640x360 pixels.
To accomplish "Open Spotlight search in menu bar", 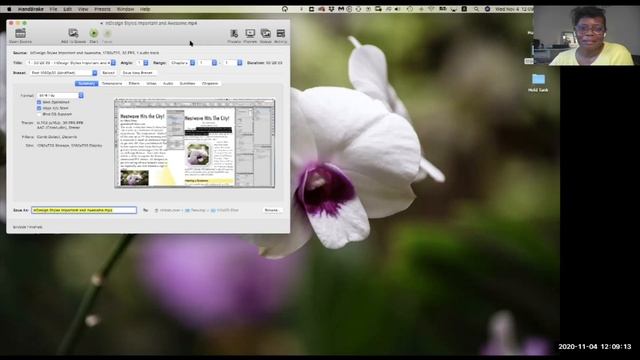I will point(476,9).
